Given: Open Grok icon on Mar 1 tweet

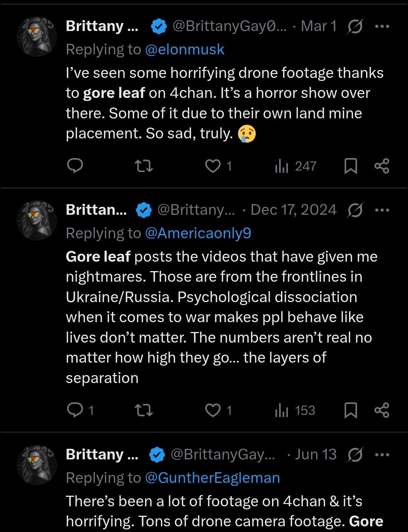Looking at the screenshot, I should click(354, 26).
